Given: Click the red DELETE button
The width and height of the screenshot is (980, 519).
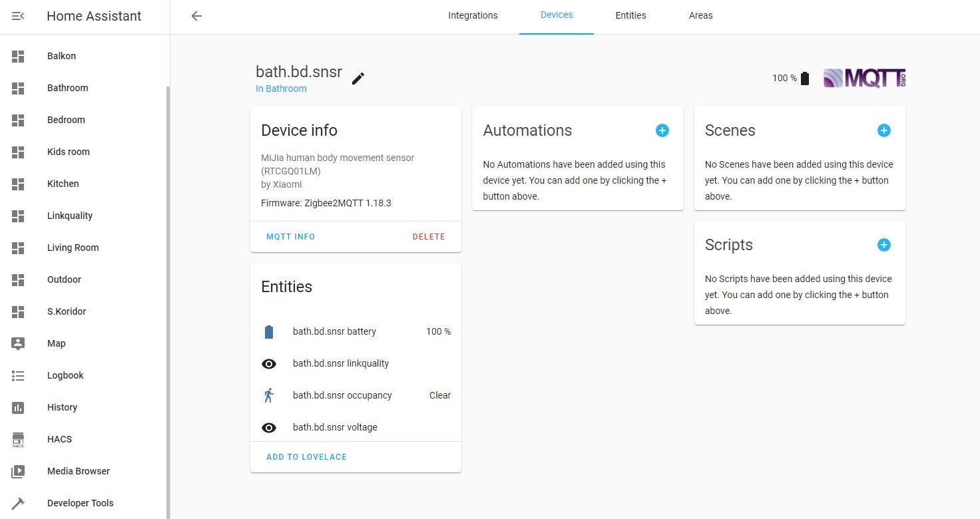Looking at the screenshot, I should [429, 237].
